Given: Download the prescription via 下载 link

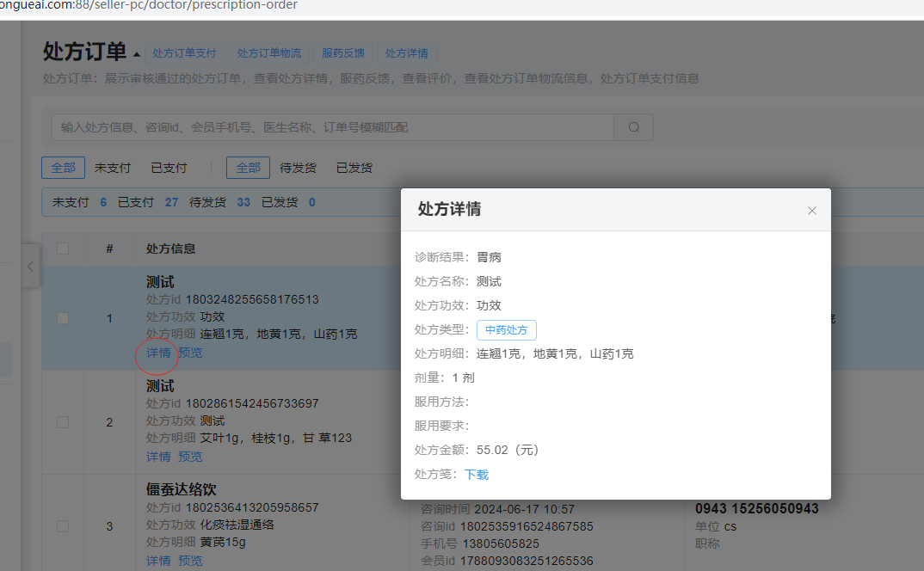Looking at the screenshot, I should pyautogui.click(x=477, y=475).
